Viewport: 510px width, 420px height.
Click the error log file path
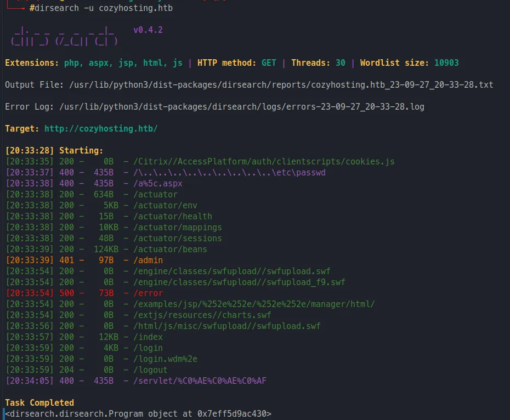tap(241, 106)
